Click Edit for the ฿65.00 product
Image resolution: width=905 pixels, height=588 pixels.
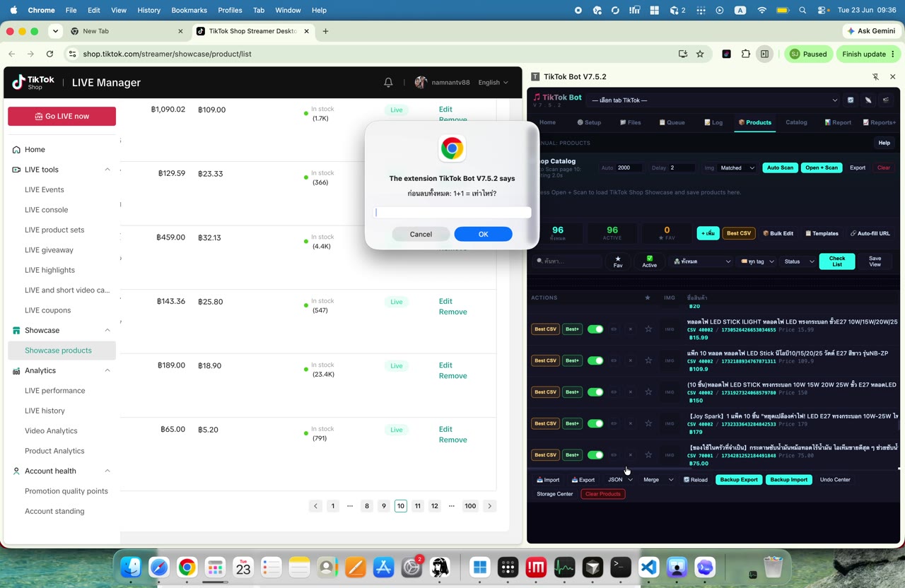445,429
